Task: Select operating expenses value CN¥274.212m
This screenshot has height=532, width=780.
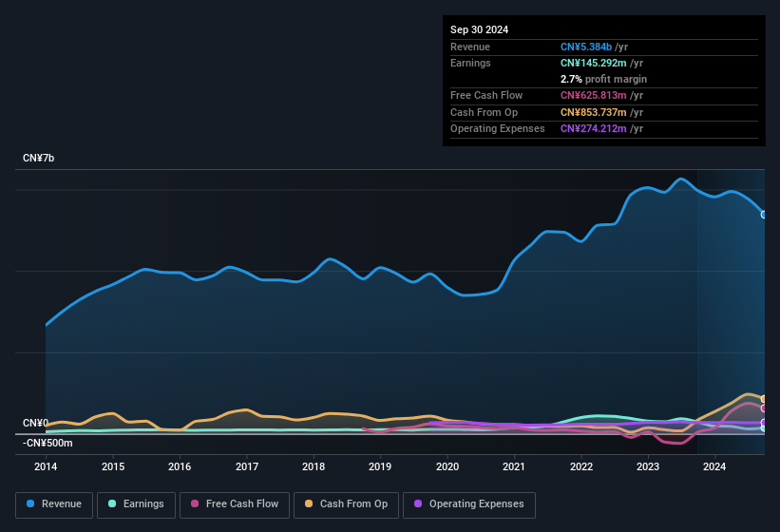Action: pyautogui.click(x=594, y=128)
